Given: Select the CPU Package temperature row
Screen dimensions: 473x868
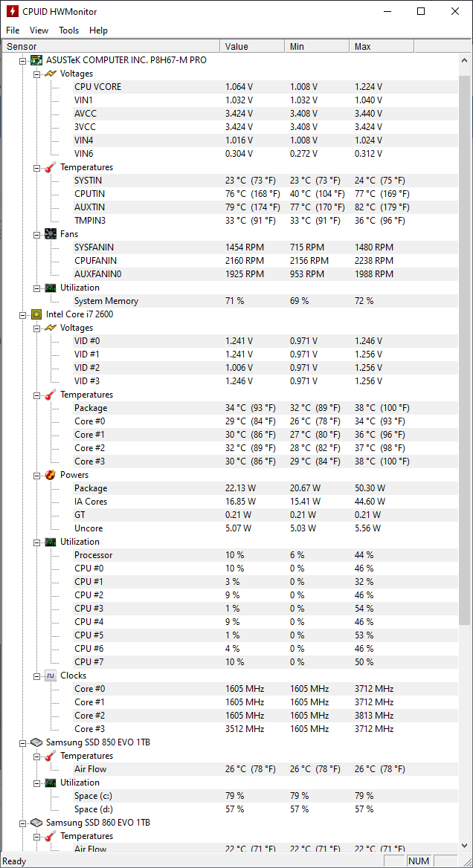Looking at the screenshot, I should (x=266, y=408).
